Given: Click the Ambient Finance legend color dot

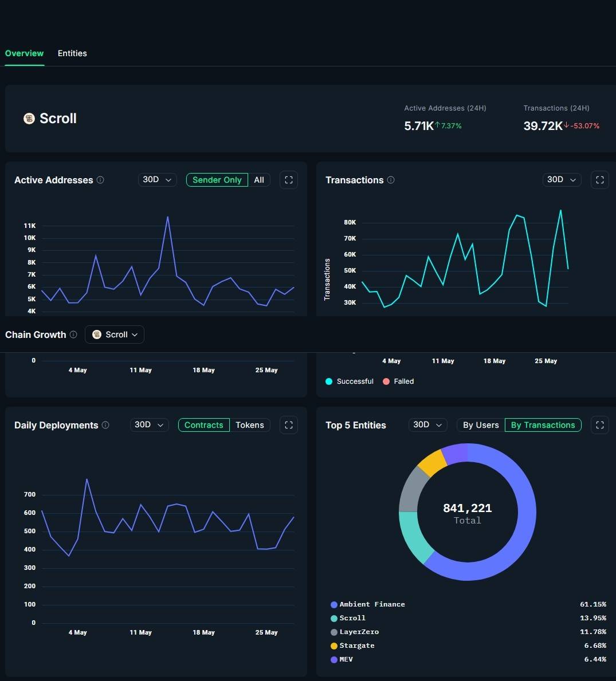Looking at the screenshot, I should coord(334,605).
